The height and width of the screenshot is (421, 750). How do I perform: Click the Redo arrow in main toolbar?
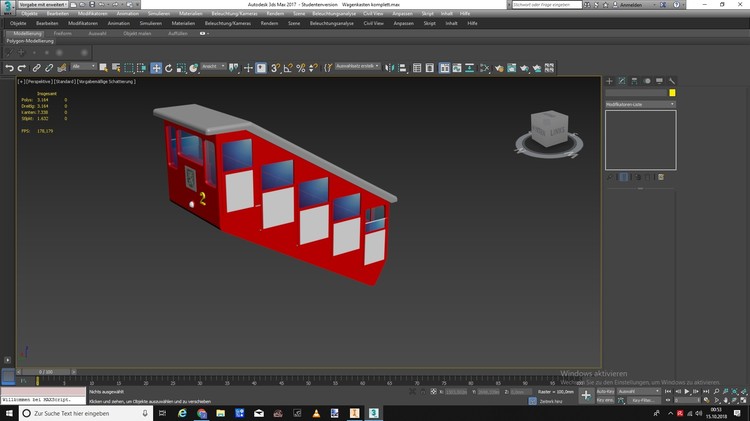click(22, 68)
